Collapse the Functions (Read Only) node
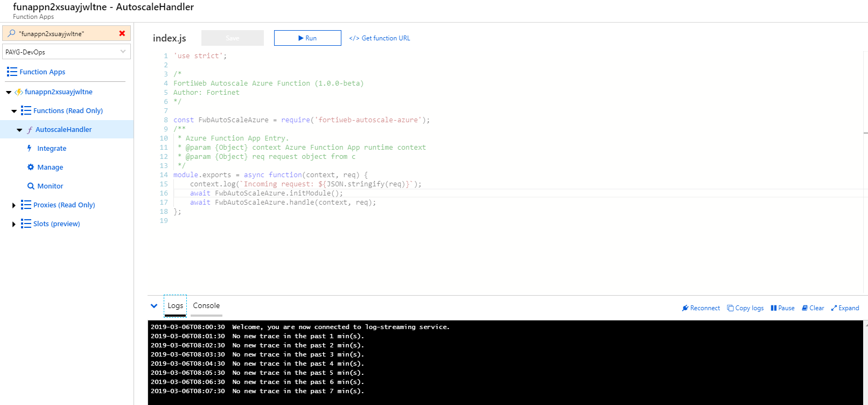This screenshot has height=405, width=868. [14, 111]
